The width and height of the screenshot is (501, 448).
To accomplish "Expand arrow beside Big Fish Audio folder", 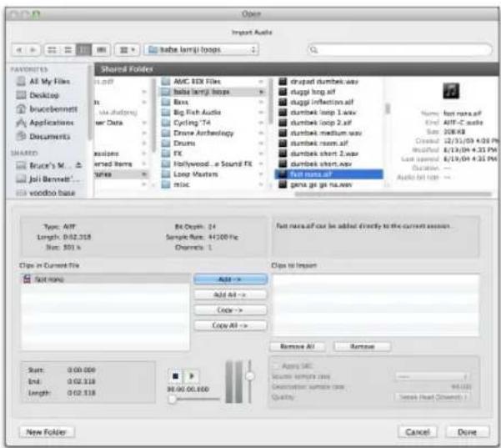I will 262,113.
